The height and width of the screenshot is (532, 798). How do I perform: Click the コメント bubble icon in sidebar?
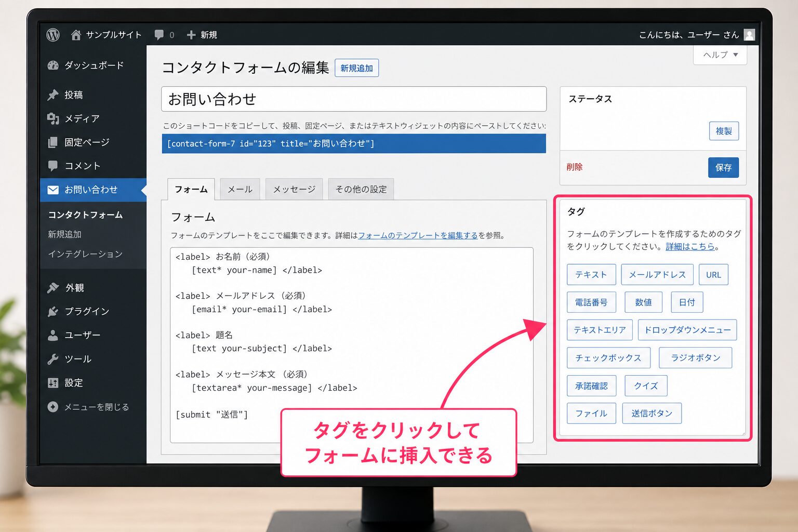tap(53, 166)
